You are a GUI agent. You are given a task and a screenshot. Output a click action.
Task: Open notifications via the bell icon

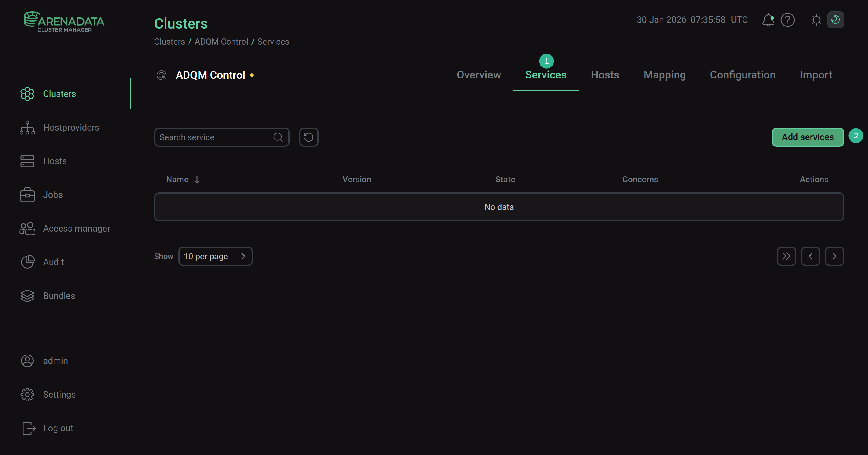pyautogui.click(x=768, y=20)
